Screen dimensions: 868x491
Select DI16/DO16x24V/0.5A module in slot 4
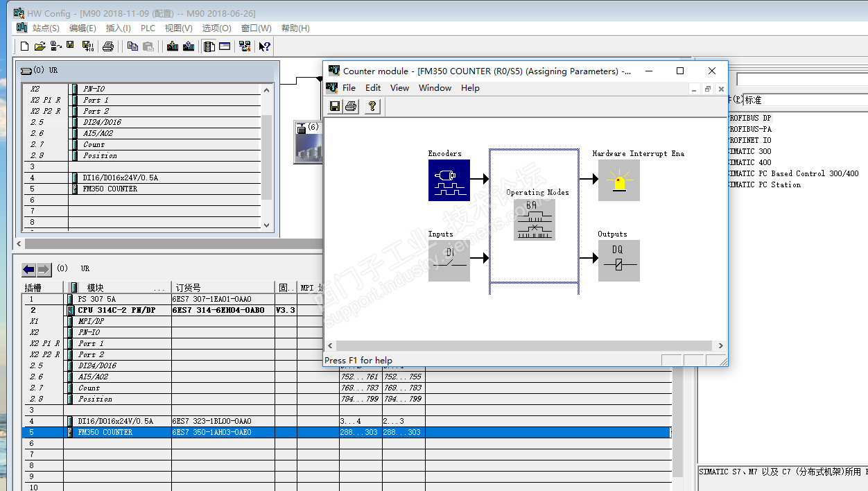pos(116,421)
